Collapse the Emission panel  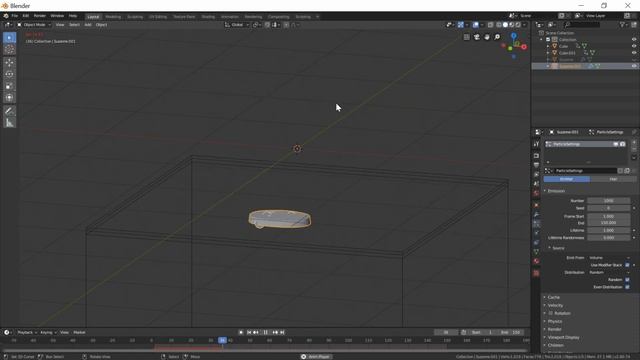click(x=556, y=191)
